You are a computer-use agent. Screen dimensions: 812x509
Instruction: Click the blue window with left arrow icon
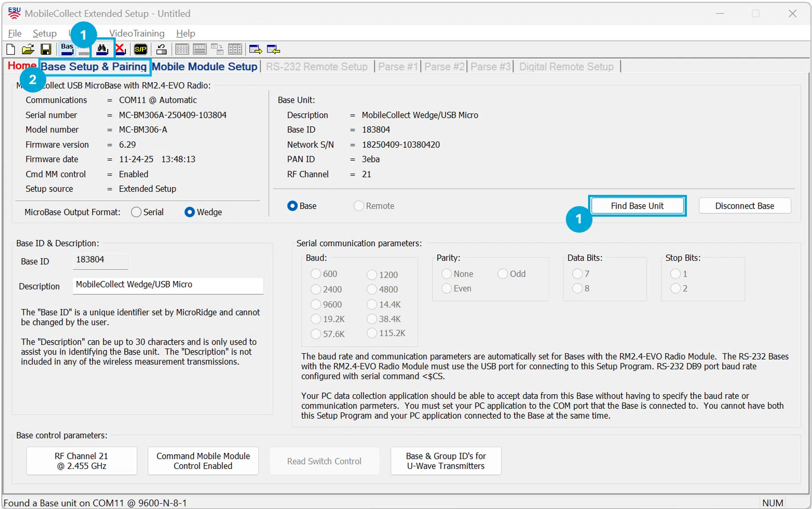click(273, 49)
